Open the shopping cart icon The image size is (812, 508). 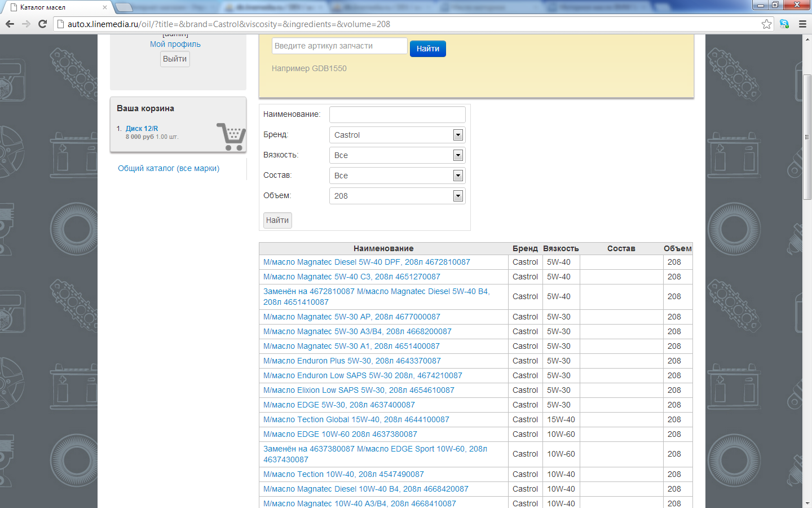[x=231, y=137]
